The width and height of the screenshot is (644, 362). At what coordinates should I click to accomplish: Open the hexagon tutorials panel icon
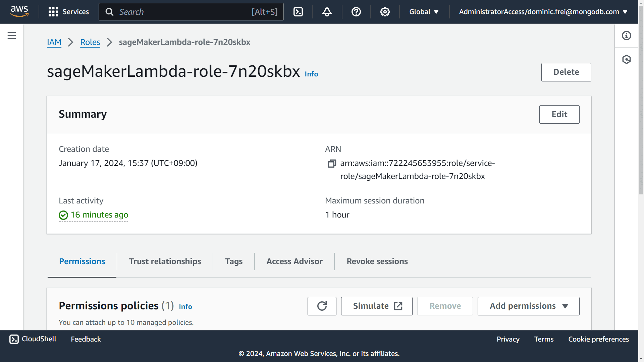pyautogui.click(x=626, y=59)
